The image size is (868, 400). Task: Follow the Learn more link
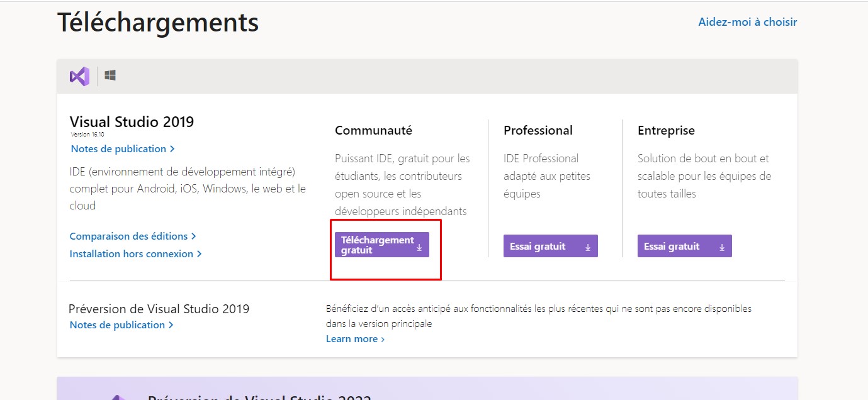click(351, 339)
